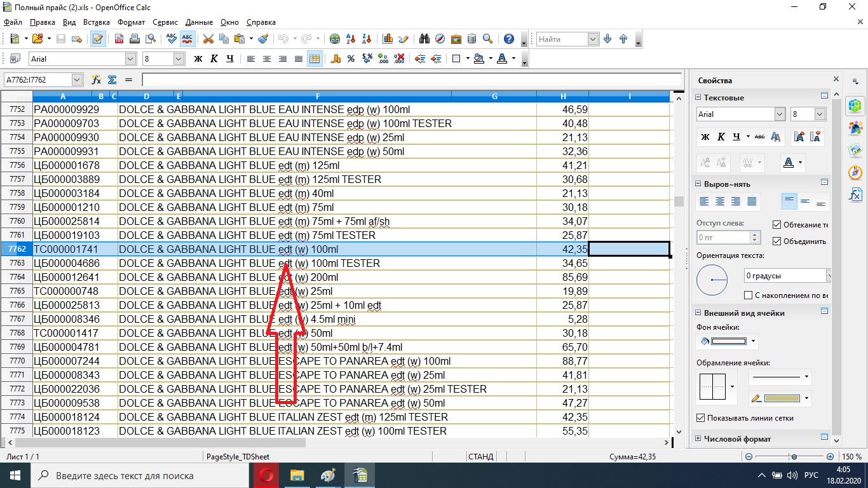Toggle Edit File mode icon
Screen dimensions: 868x488
point(98,39)
